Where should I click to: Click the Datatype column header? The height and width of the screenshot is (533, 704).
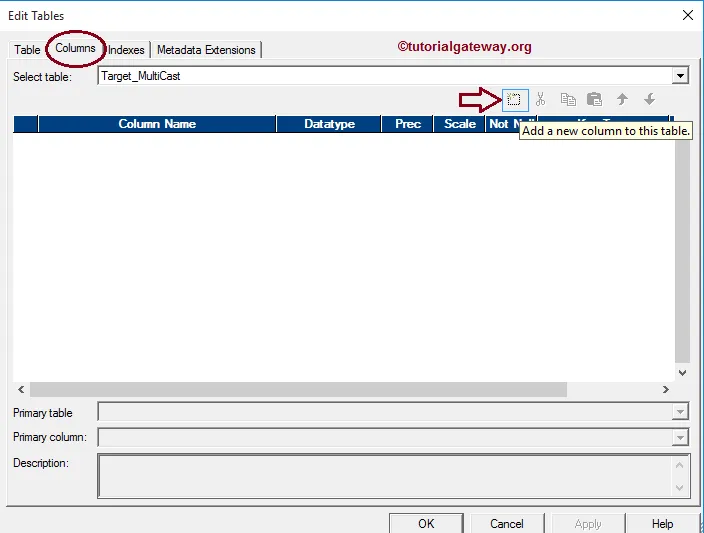[329, 124]
